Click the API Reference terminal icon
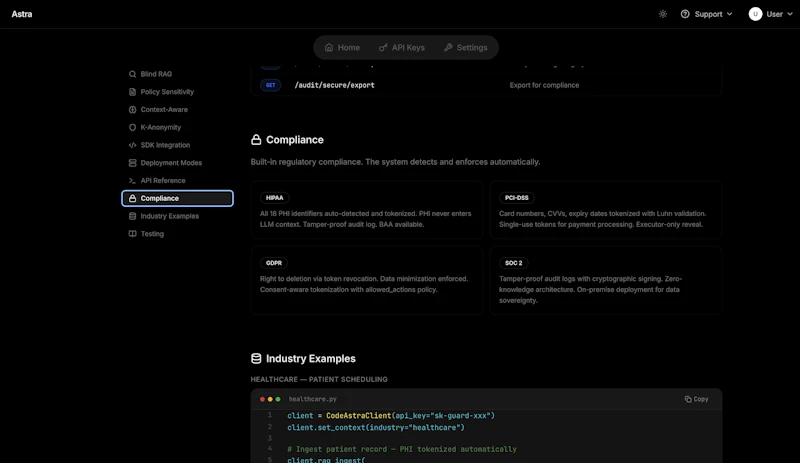800x463 pixels. (132, 181)
